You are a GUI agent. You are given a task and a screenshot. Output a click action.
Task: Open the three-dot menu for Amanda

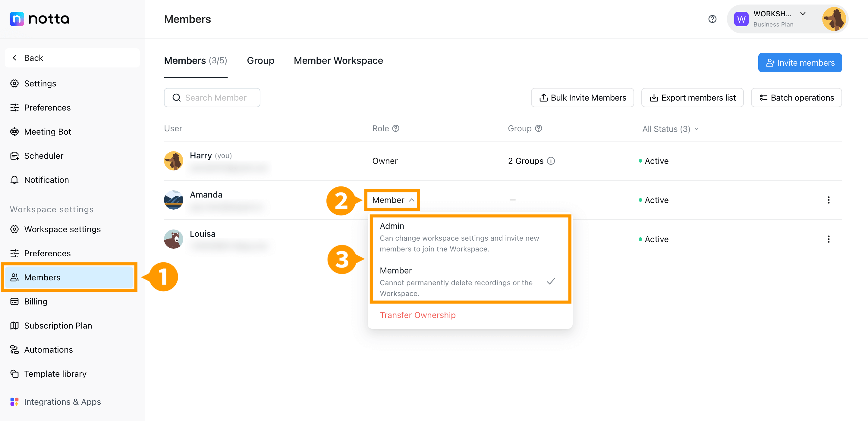pyautogui.click(x=828, y=200)
